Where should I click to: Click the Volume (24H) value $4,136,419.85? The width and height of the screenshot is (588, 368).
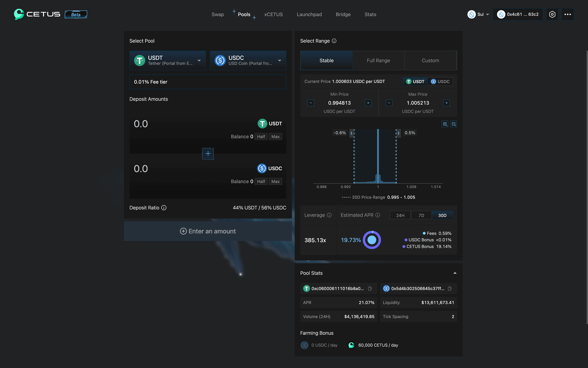pos(359,317)
